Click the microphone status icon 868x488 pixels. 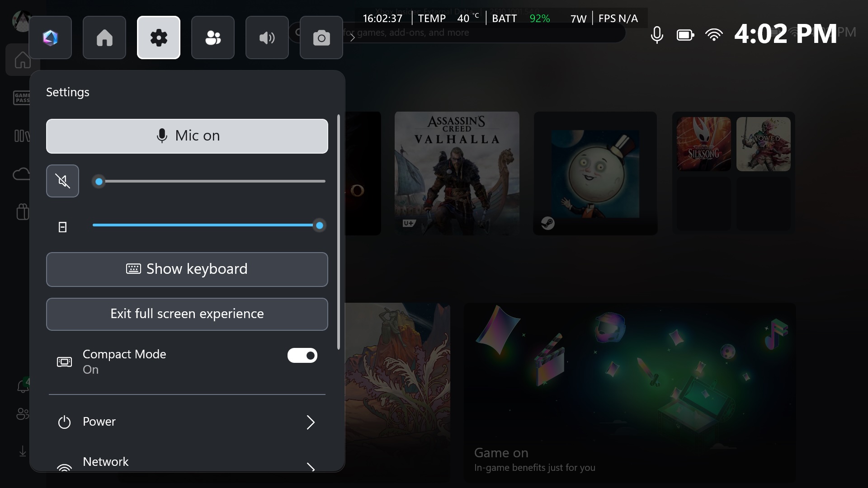coord(657,35)
